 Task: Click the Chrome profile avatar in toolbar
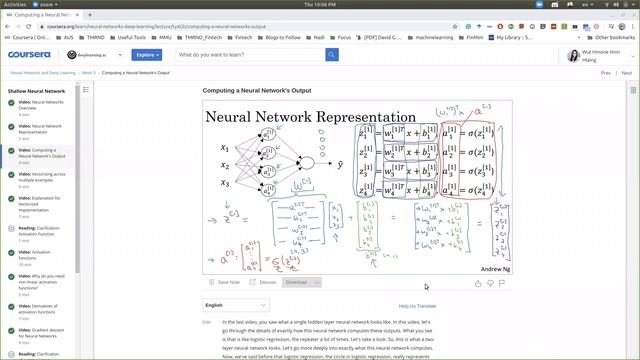click(622, 27)
